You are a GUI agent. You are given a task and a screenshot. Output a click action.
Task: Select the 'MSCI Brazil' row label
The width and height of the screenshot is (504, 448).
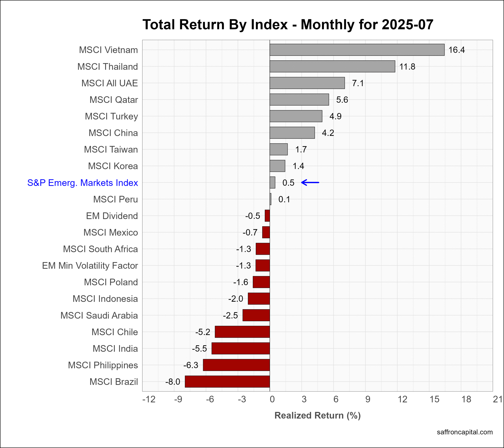(114, 382)
